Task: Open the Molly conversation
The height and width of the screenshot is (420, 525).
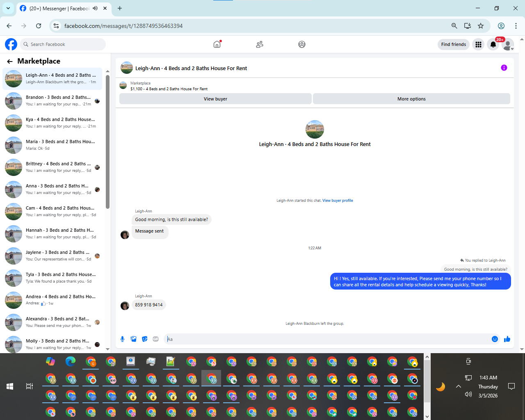Action: pyautogui.click(x=52, y=344)
